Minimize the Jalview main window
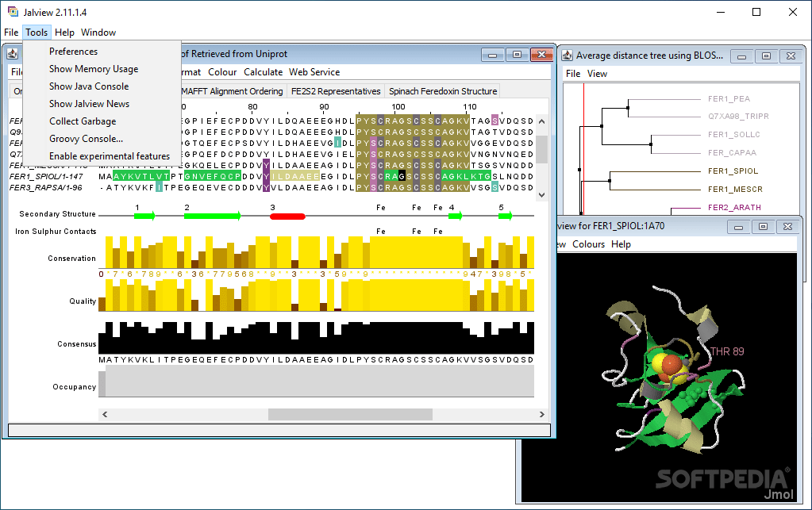This screenshot has width=812, height=510. tap(721, 12)
